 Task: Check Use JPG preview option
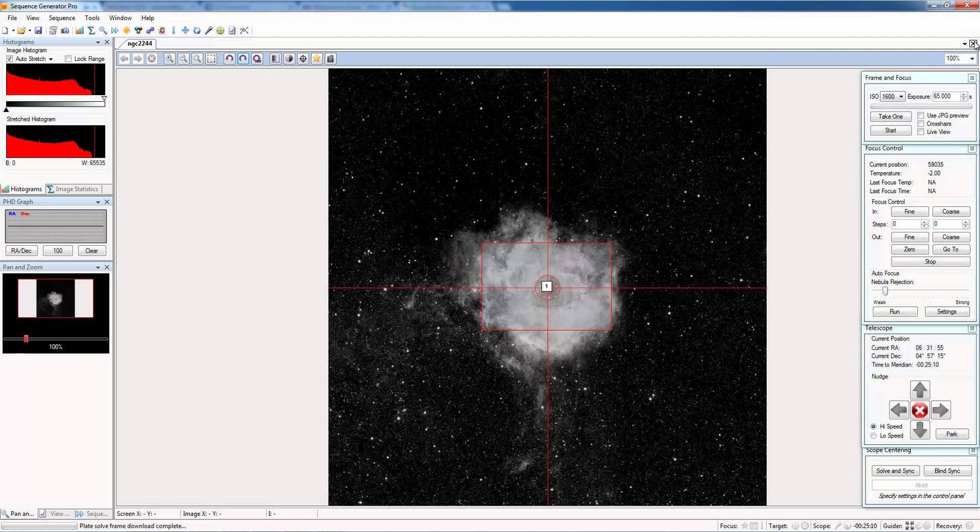coord(920,115)
